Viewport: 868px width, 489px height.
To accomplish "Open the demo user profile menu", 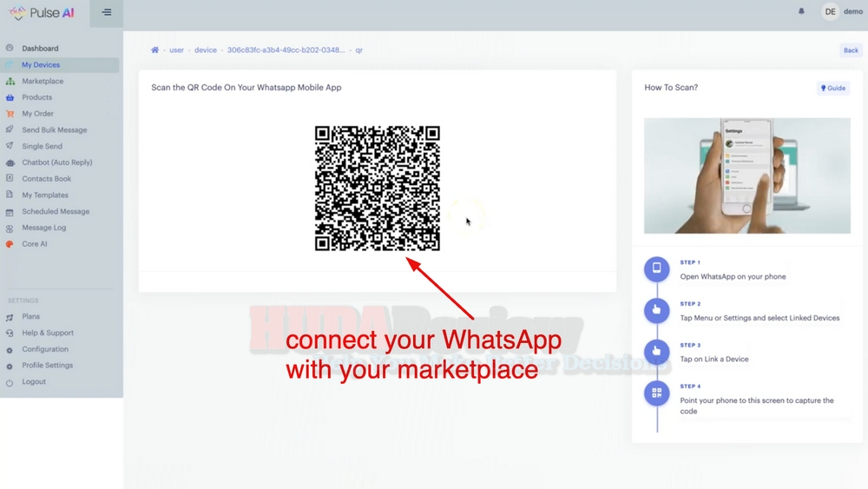I will [842, 12].
